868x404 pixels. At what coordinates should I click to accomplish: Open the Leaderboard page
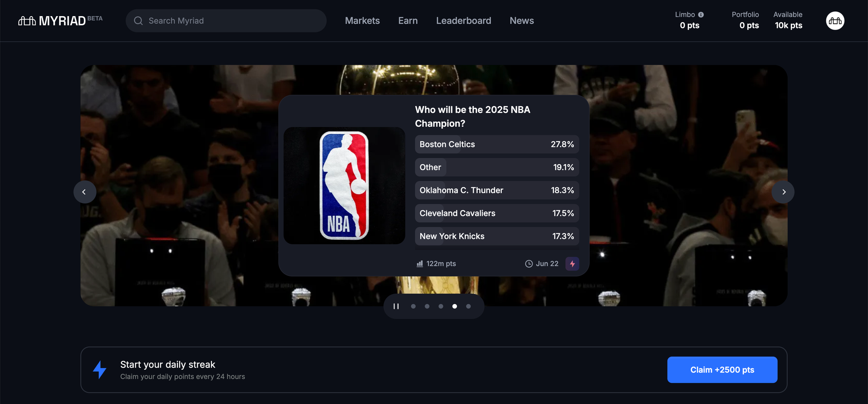[464, 21]
